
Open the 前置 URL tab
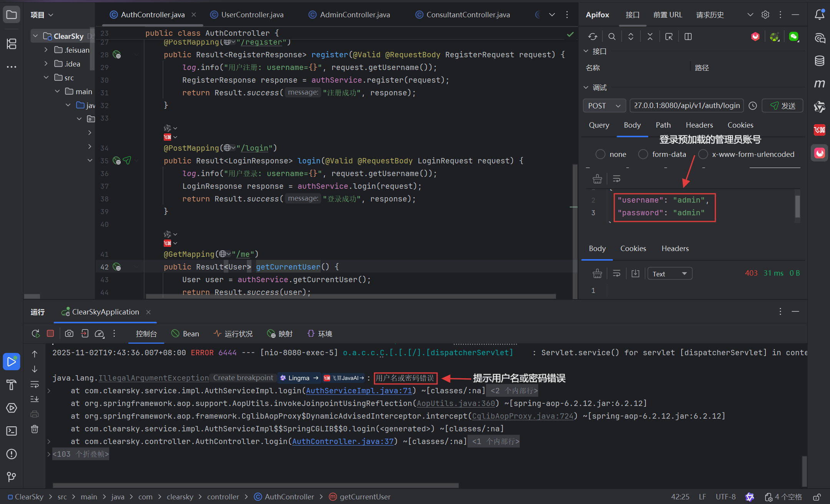[x=667, y=15]
